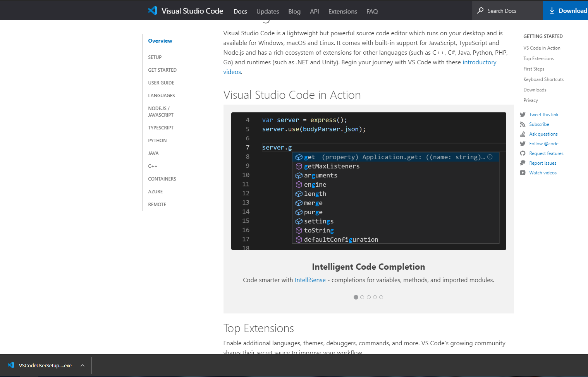Image resolution: width=588 pixels, height=377 pixels.
Task: Click the GitHub icon beside Request features
Action: (x=523, y=153)
